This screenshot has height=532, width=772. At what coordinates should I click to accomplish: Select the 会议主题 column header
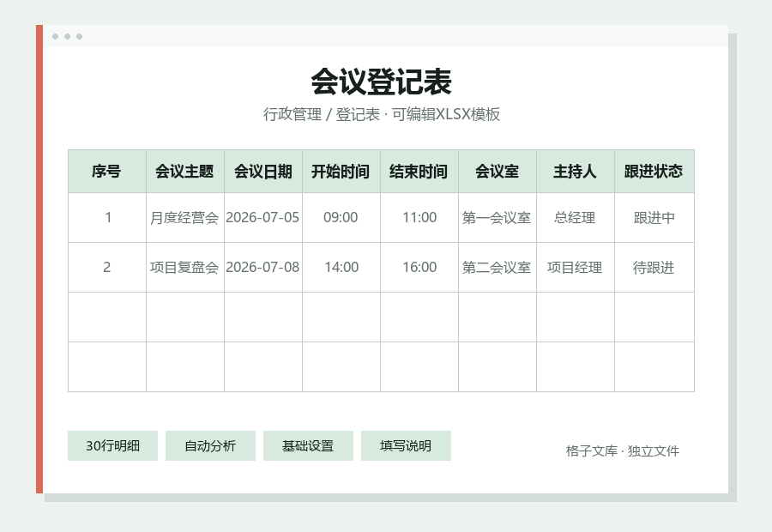pyautogui.click(x=185, y=171)
